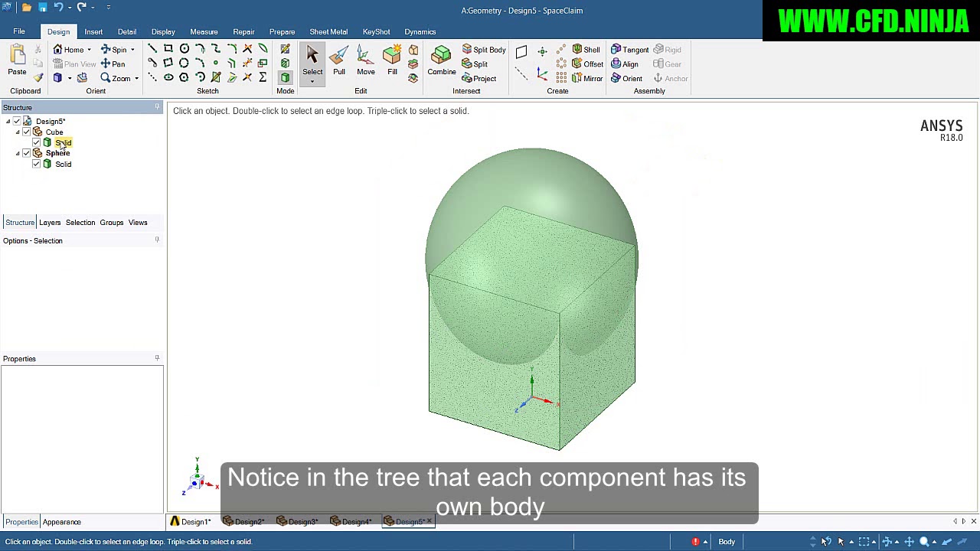Expand the Select tool dropdown arrow

click(312, 80)
